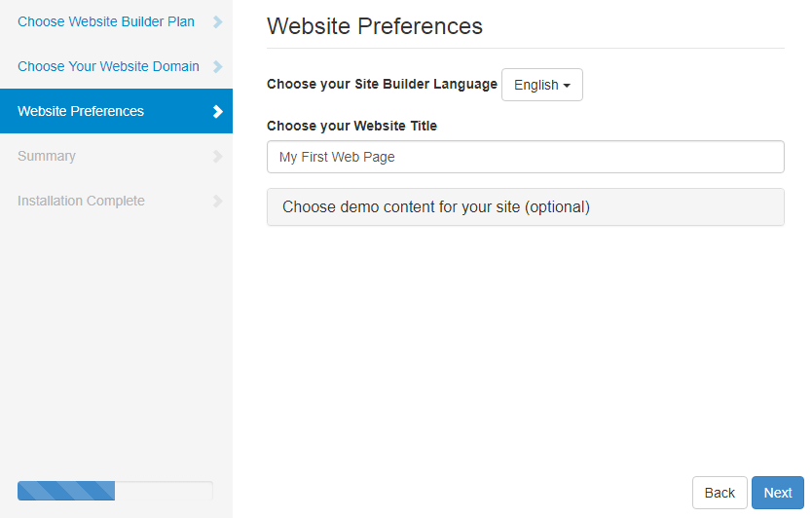This screenshot has width=812, height=518.
Task: Click chevron next to Installation Complete
Action: coord(218,201)
